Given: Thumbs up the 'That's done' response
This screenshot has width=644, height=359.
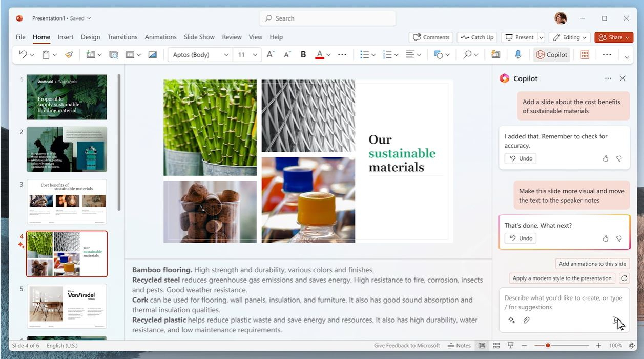Looking at the screenshot, I should [x=606, y=238].
